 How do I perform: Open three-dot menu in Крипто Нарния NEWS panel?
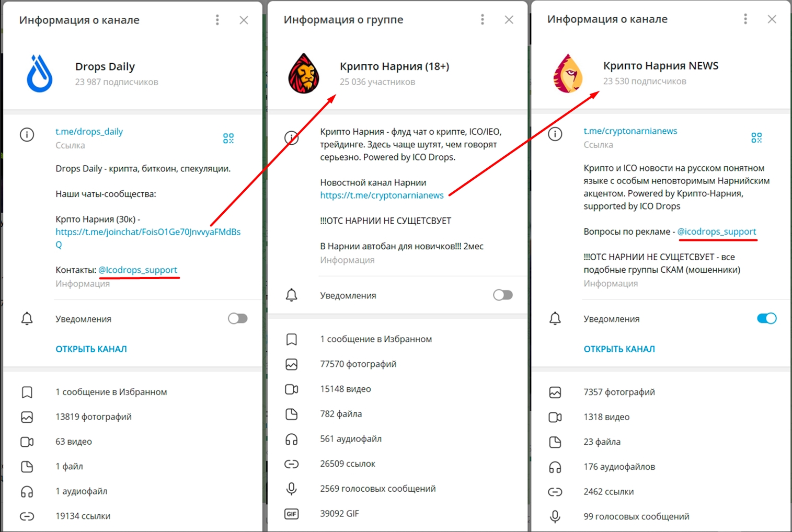coord(745,19)
